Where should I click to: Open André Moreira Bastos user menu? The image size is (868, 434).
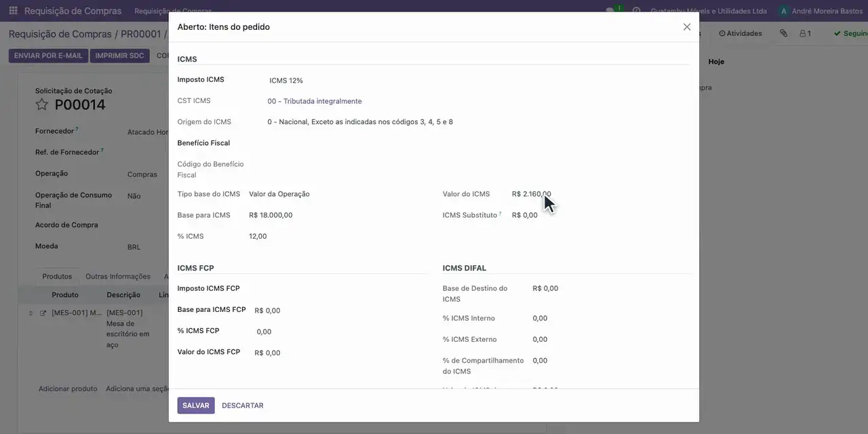[821, 11]
